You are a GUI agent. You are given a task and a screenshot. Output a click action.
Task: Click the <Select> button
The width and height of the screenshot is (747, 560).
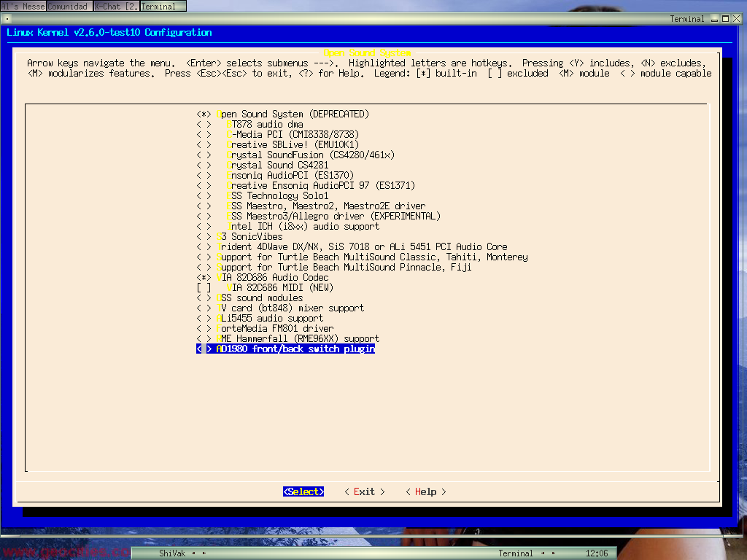pos(303,492)
